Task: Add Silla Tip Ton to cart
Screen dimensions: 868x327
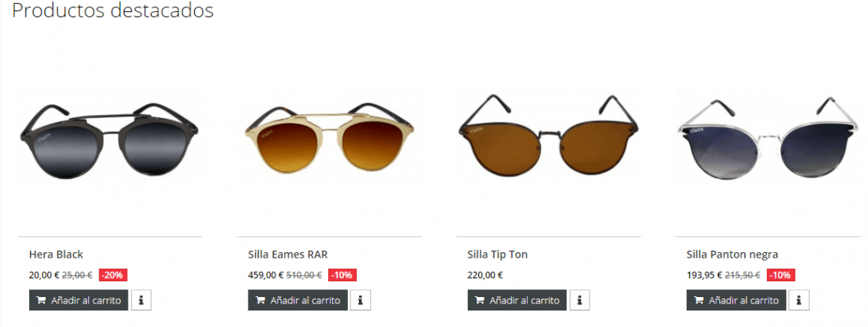Action: (x=517, y=300)
